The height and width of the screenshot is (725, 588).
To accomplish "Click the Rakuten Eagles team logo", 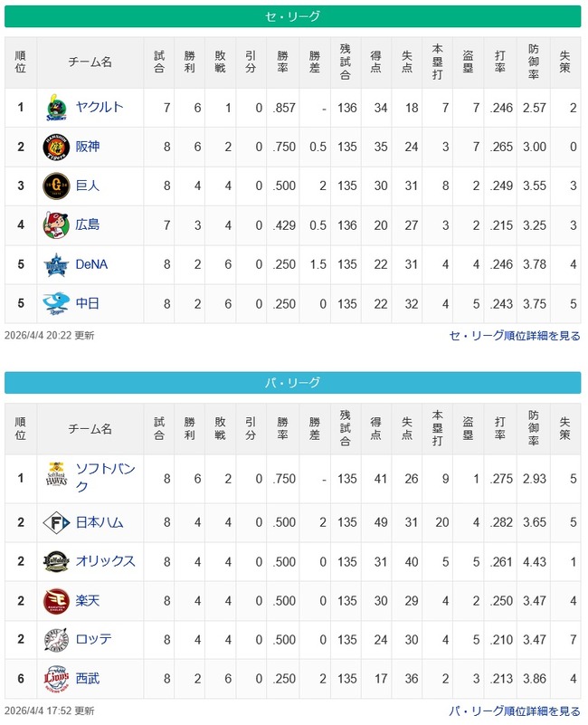I will click(x=57, y=600).
